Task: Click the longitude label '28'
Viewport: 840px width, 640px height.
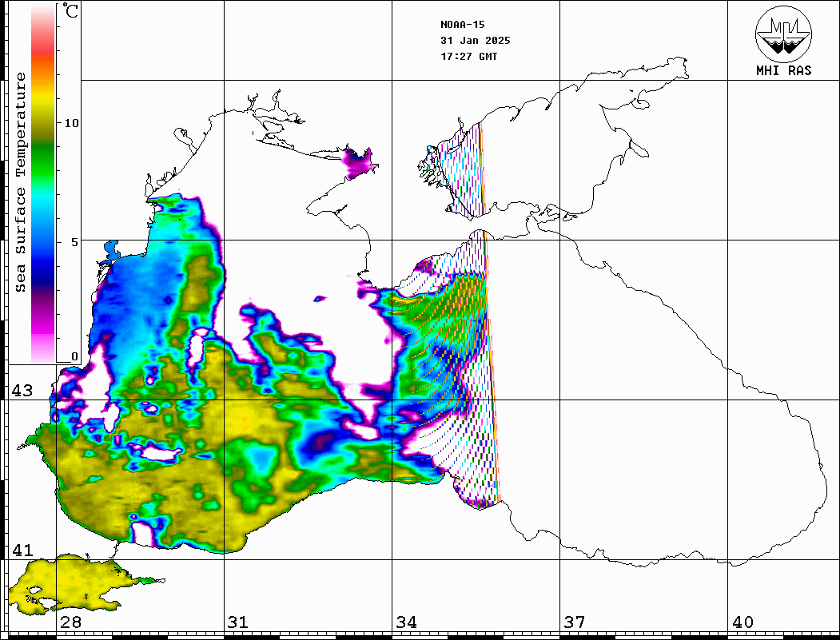Action: click(x=70, y=622)
